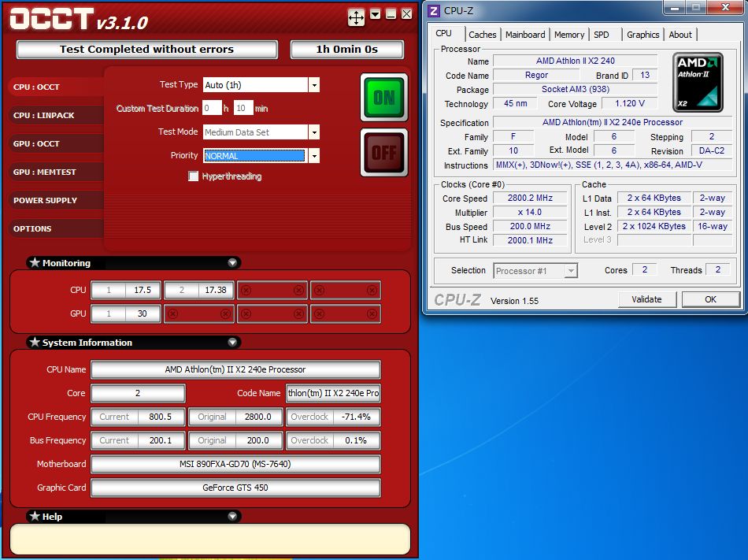The width and height of the screenshot is (748, 560).
Task: Open the Test Type dropdown
Action: point(314,85)
